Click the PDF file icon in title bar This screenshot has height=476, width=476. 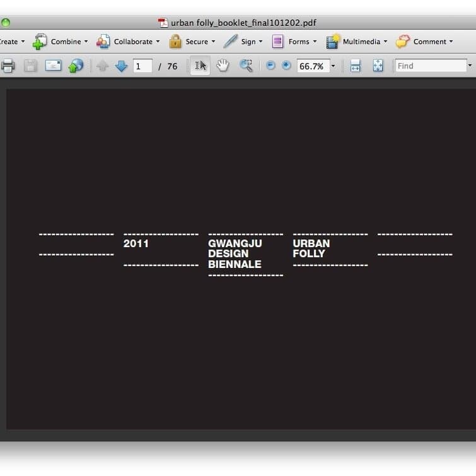coord(163,23)
